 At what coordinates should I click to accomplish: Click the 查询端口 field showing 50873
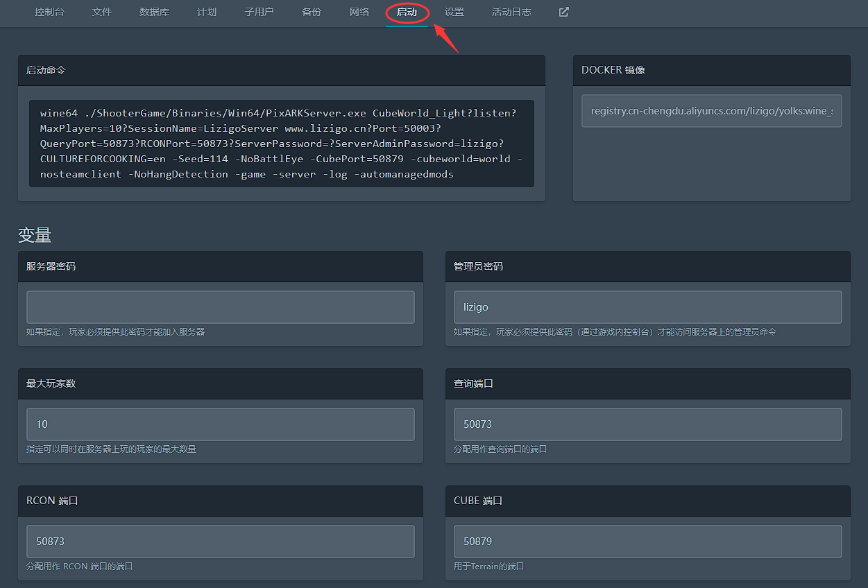(x=648, y=424)
